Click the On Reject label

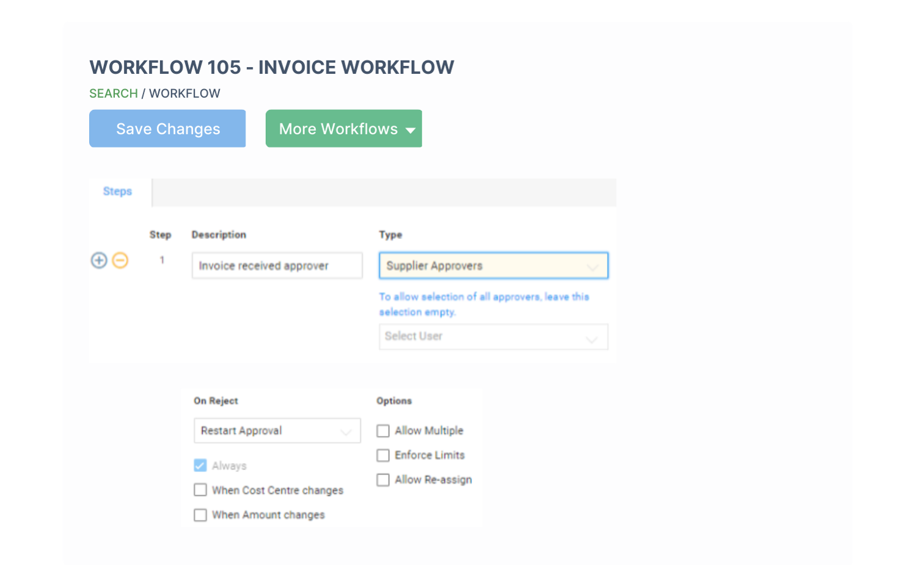[216, 401]
